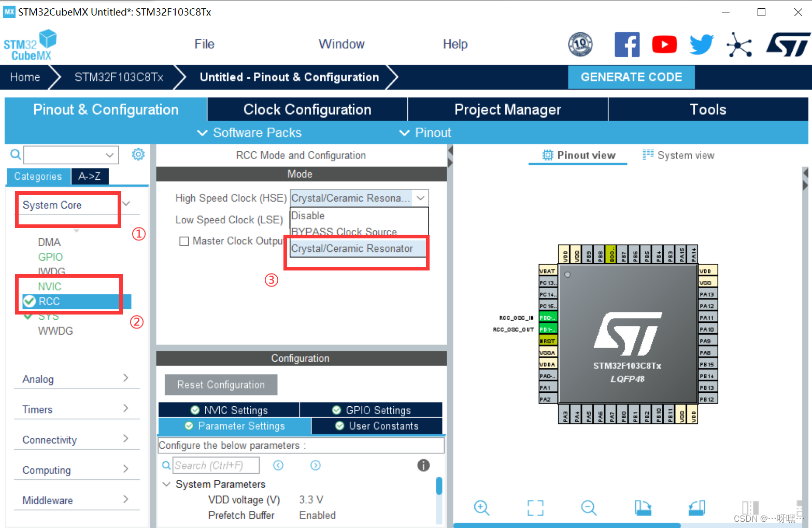This screenshot has height=528, width=812.
Task: Click the info icon in Parameter Settings
Action: tap(423, 465)
